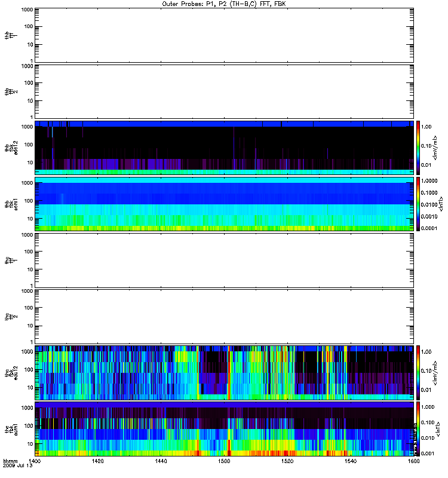The image size is (448, 478).
Task: Click the '1520' time axis label
Action: [287, 461]
